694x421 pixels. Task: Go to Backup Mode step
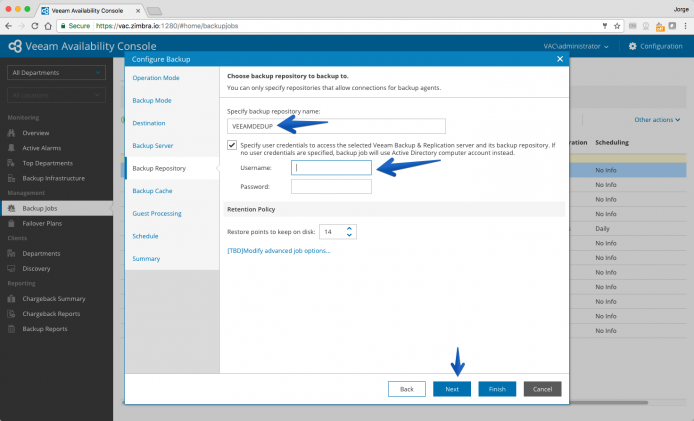[x=152, y=100]
